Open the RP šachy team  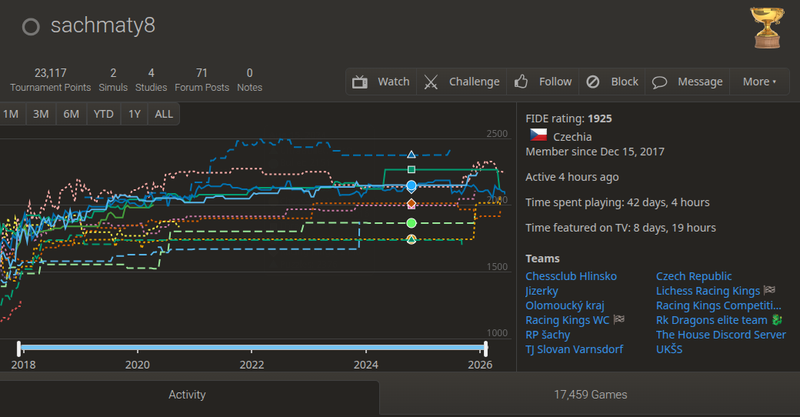point(547,335)
